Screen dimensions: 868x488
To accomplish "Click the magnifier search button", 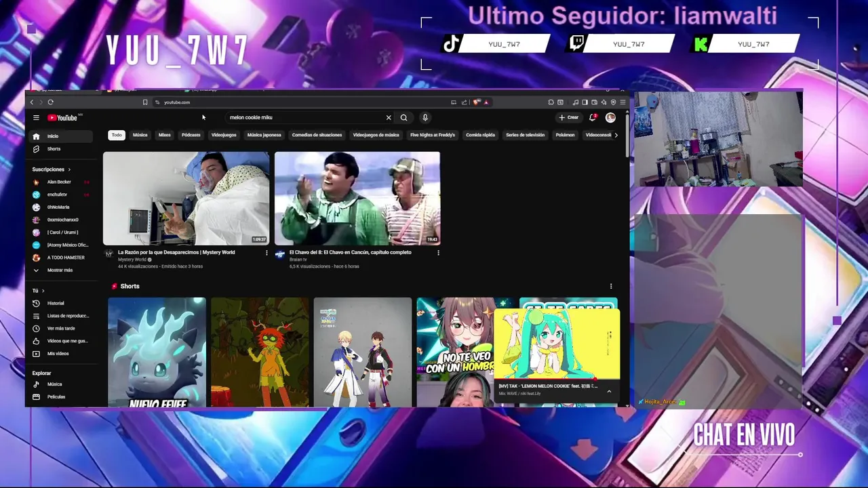I will coord(404,118).
